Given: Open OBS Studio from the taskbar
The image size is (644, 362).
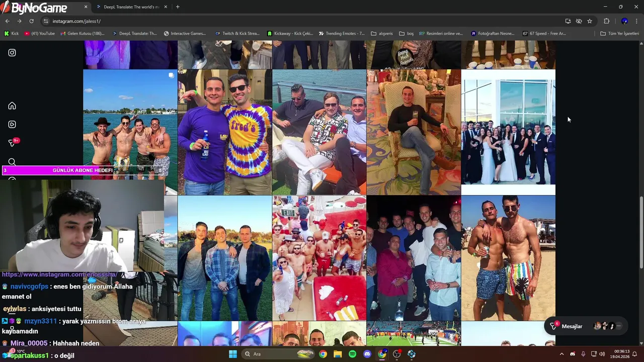Looking at the screenshot, I should click(397, 354).
